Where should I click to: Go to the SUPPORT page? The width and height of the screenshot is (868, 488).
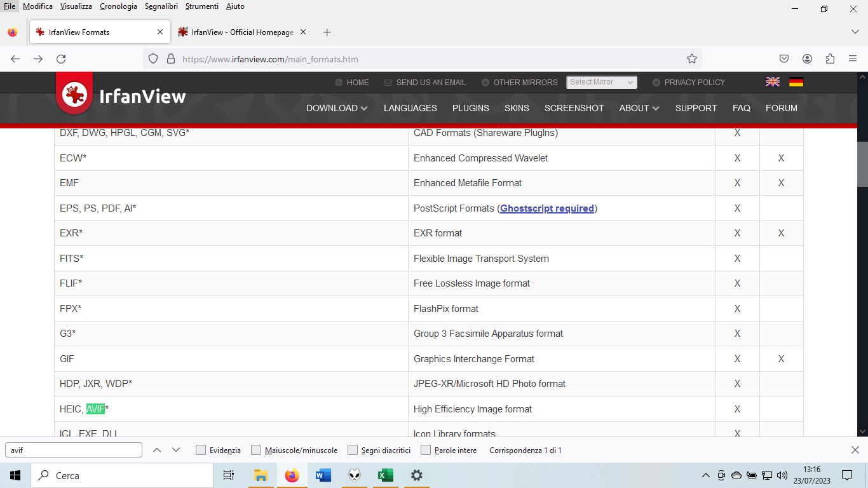click(696, 108)
